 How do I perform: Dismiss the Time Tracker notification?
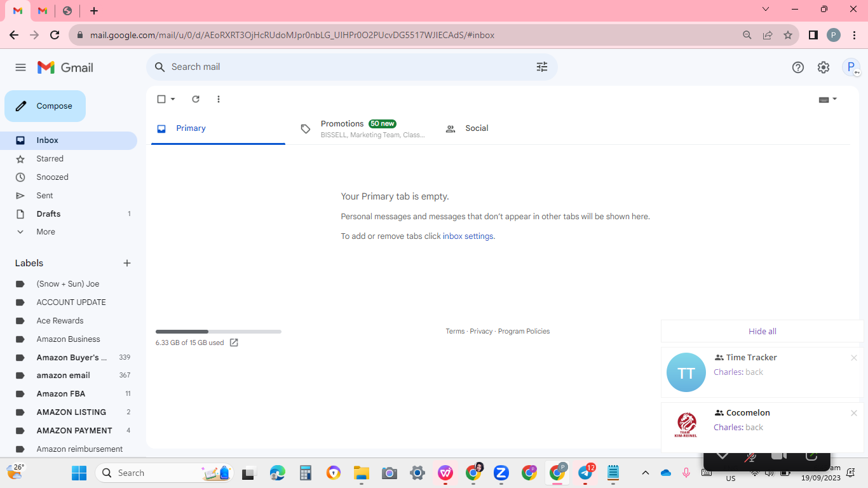click(x=854, y=358)
